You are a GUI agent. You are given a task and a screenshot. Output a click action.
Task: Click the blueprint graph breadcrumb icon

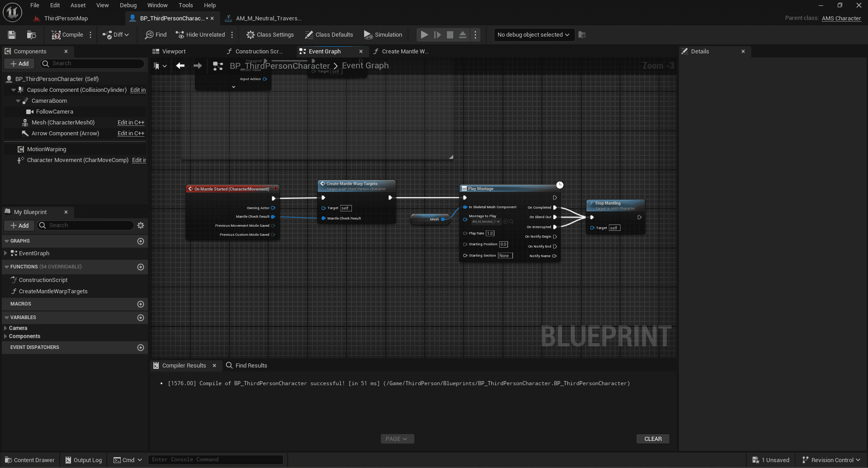click(x=218, y=66)
